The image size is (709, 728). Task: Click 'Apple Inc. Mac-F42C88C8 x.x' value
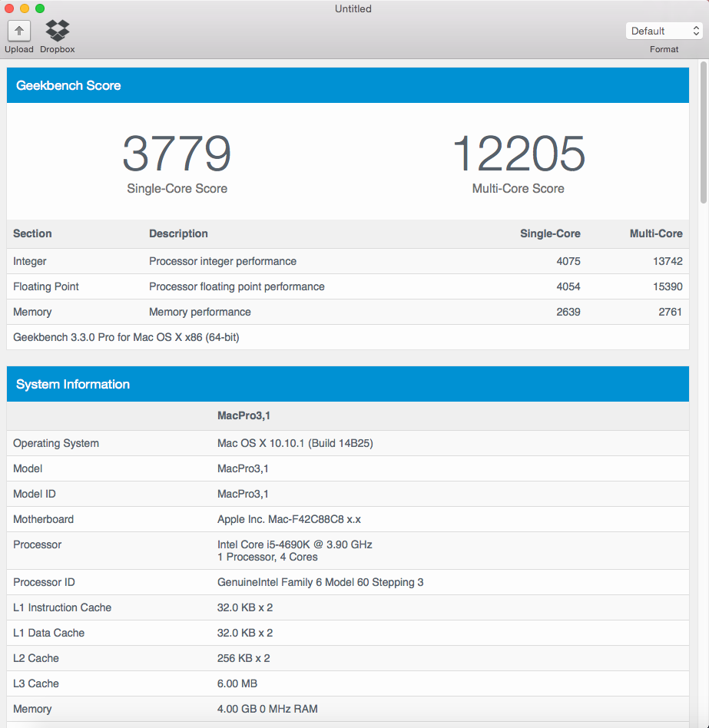(290, 520)
